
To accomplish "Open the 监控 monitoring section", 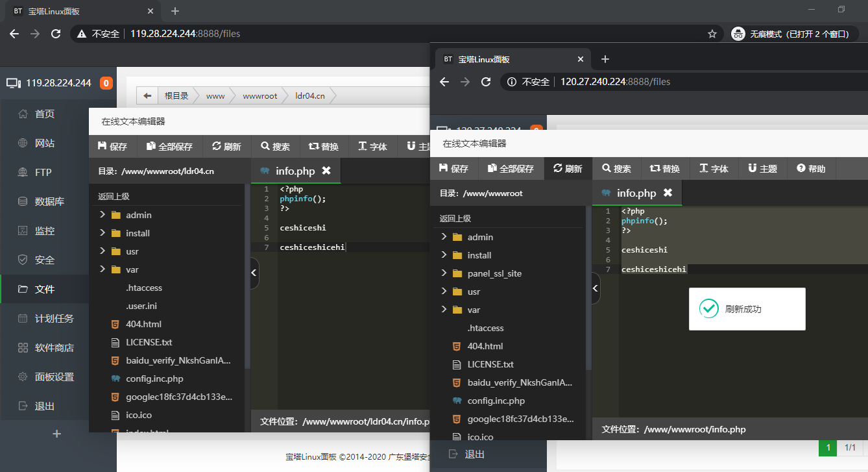I will click(x=44, y=231).
